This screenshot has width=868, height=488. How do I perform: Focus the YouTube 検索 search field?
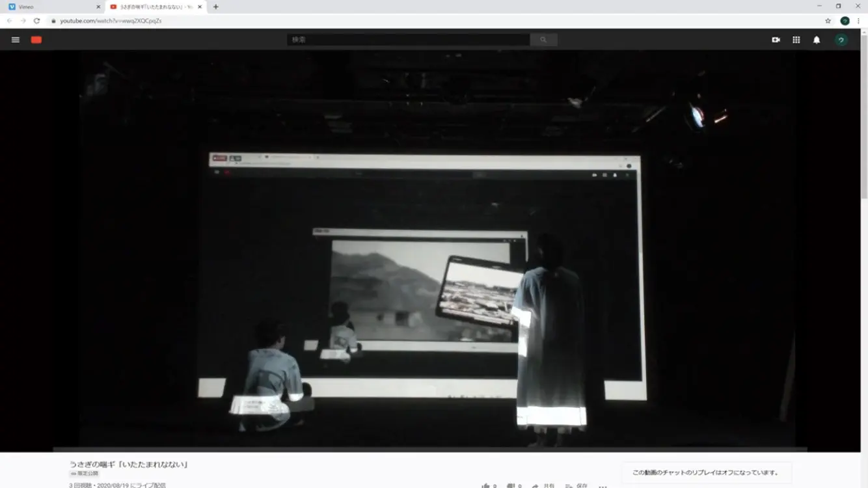(x=409, y=40)
